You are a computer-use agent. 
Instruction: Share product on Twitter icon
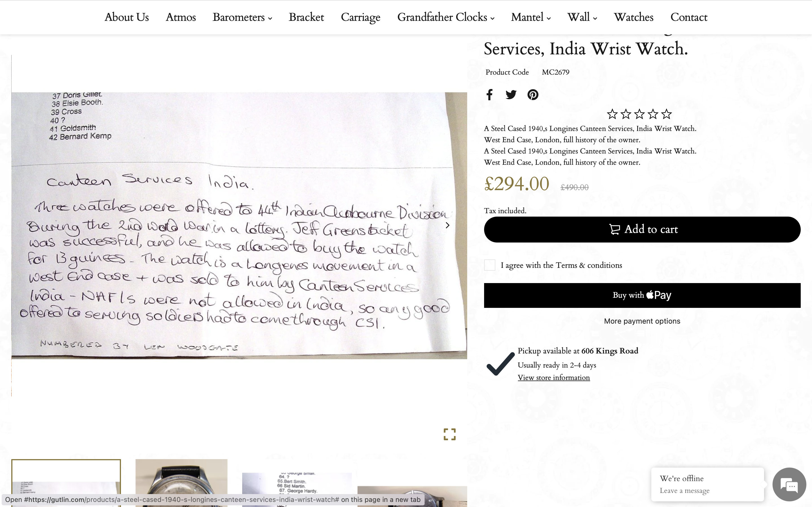(511, 95)
